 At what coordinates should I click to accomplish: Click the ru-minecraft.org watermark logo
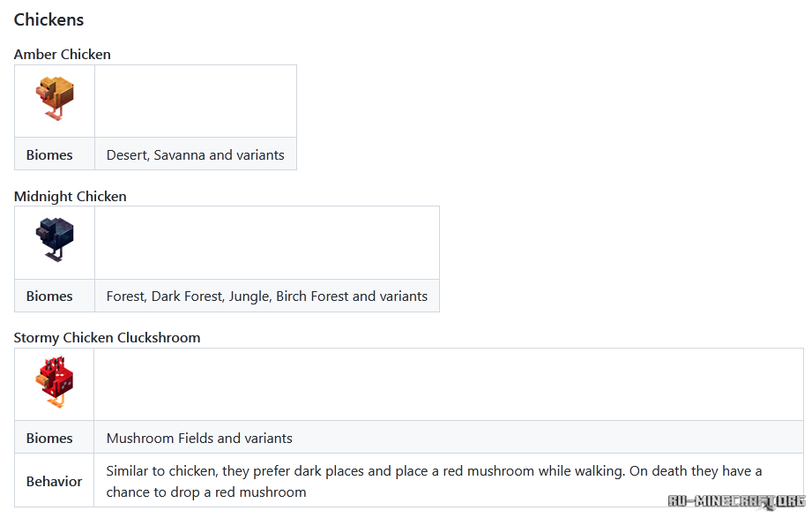[x=736, y=501]
